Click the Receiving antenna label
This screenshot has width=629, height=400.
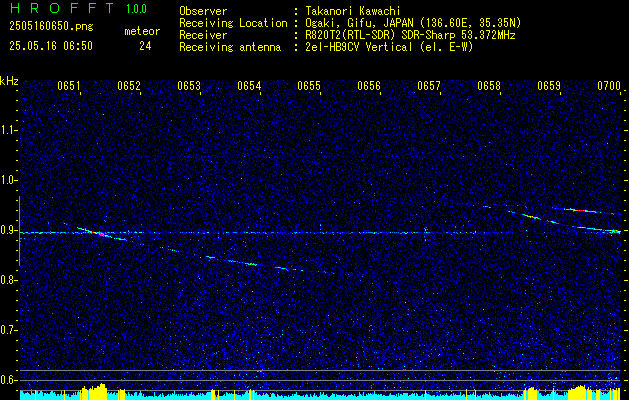pos(230,47)
